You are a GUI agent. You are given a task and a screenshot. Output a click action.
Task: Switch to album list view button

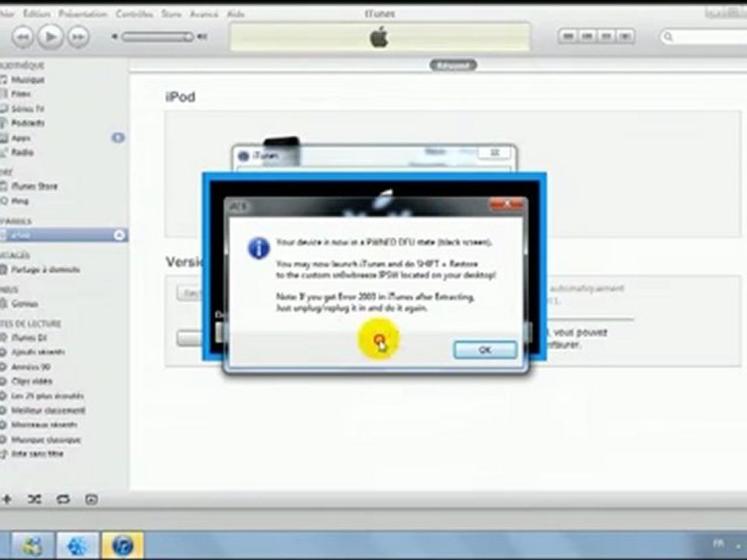(x=587, y=36)
